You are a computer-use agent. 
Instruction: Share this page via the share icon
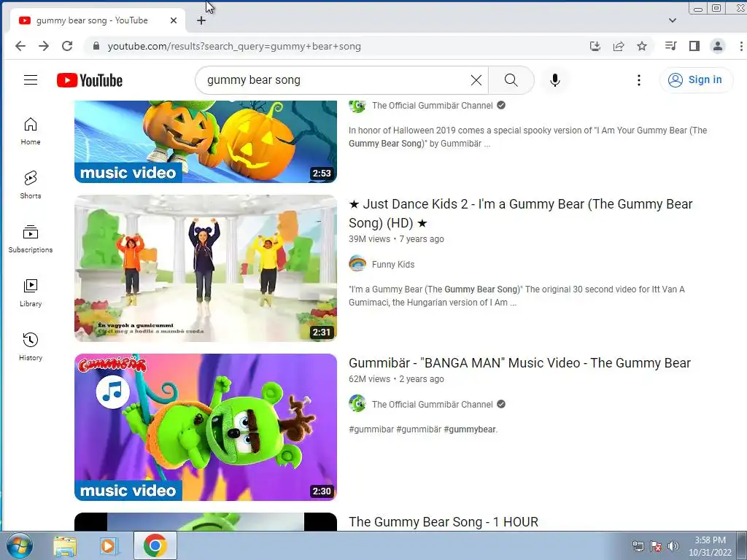click(x=619, y=46)
